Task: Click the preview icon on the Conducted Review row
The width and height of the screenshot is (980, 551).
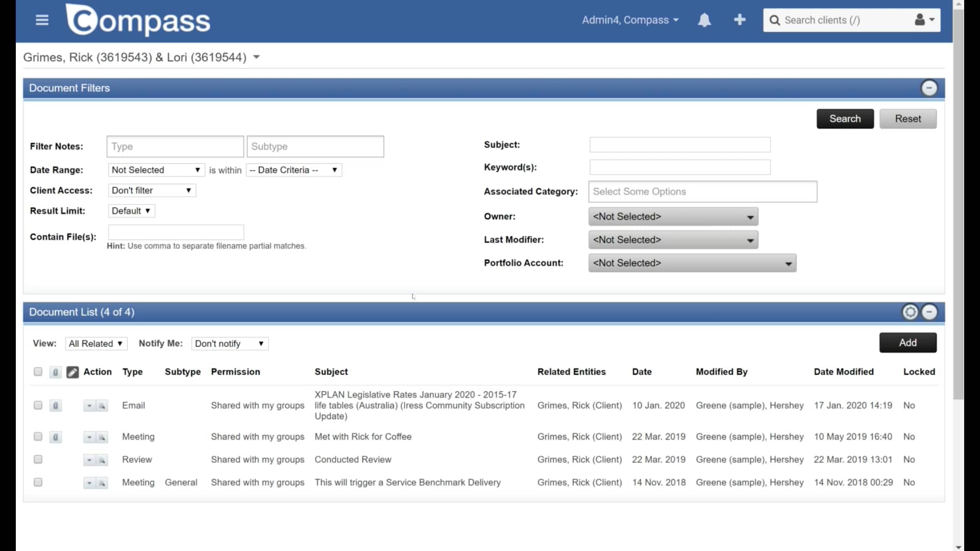Action: click(103, 460)
